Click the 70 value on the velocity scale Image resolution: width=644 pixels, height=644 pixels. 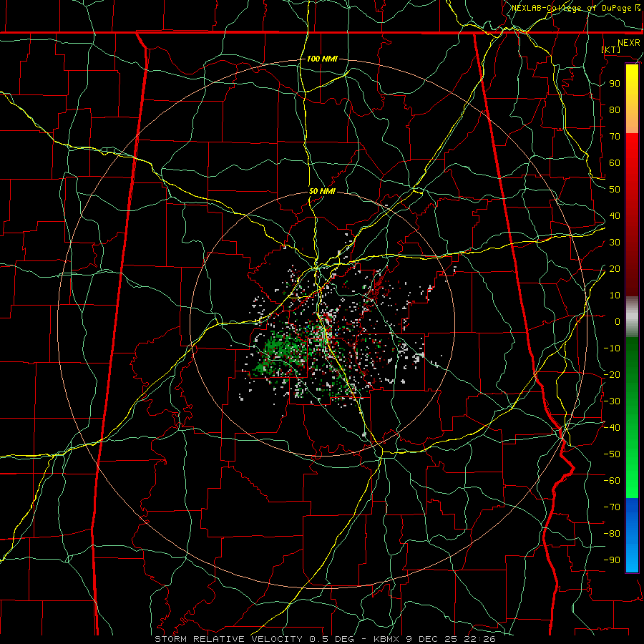point(615,137)
